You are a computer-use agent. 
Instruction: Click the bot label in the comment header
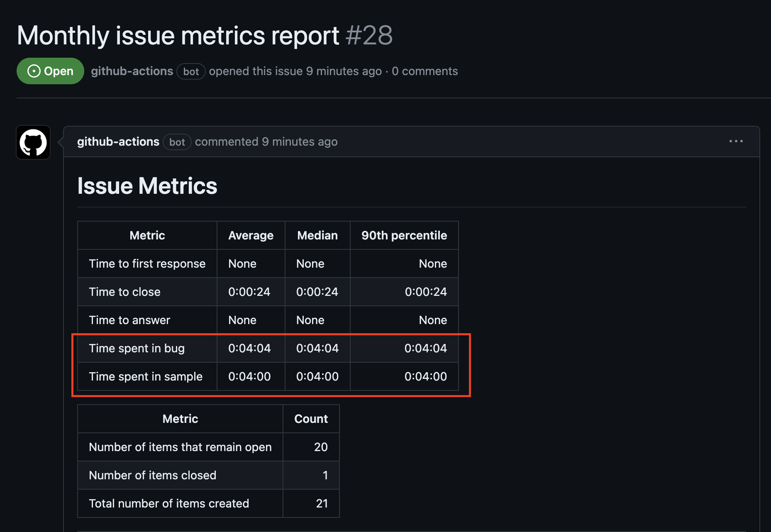(177, 142)
